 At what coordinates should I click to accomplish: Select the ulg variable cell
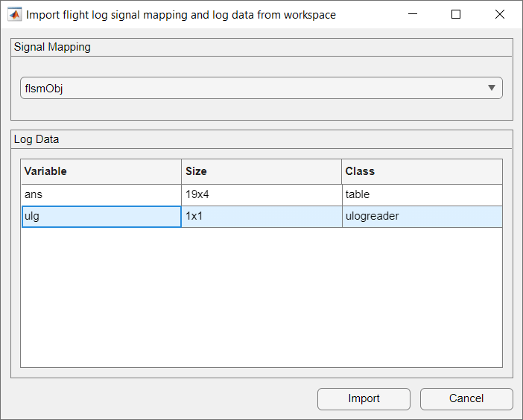(x=101, y=216)
